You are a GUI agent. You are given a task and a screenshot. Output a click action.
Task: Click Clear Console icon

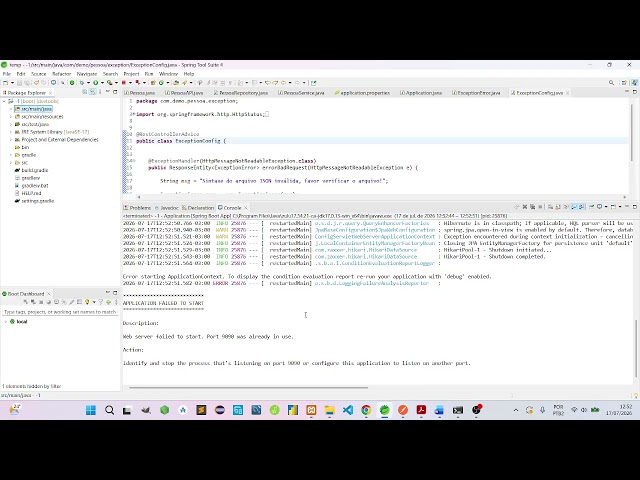point(551,207)
